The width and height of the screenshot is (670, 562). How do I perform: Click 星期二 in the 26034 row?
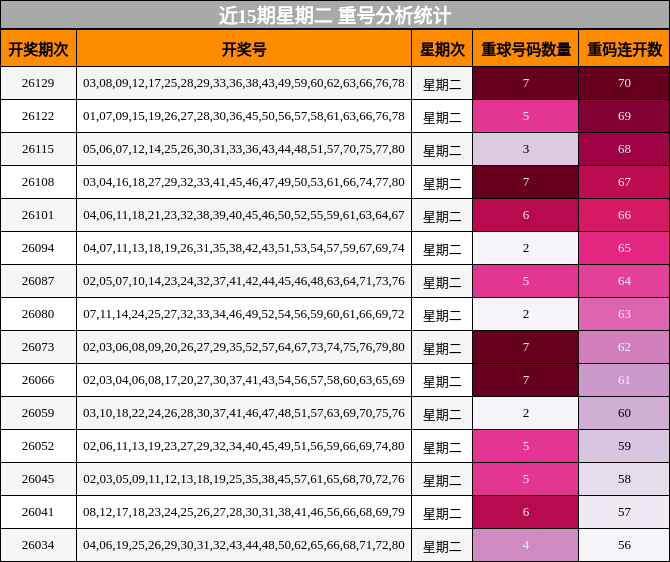pyautogui.click(x=442, y=547)
